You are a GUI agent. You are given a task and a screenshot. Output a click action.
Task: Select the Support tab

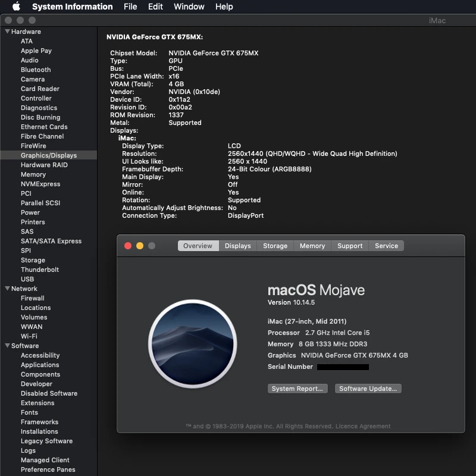(x=350, y=245)
